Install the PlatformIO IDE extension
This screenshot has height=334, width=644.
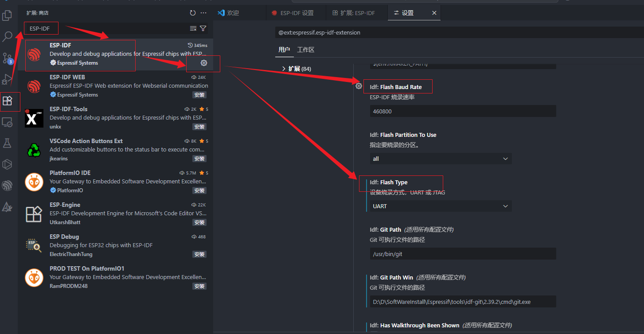[199, 190]
